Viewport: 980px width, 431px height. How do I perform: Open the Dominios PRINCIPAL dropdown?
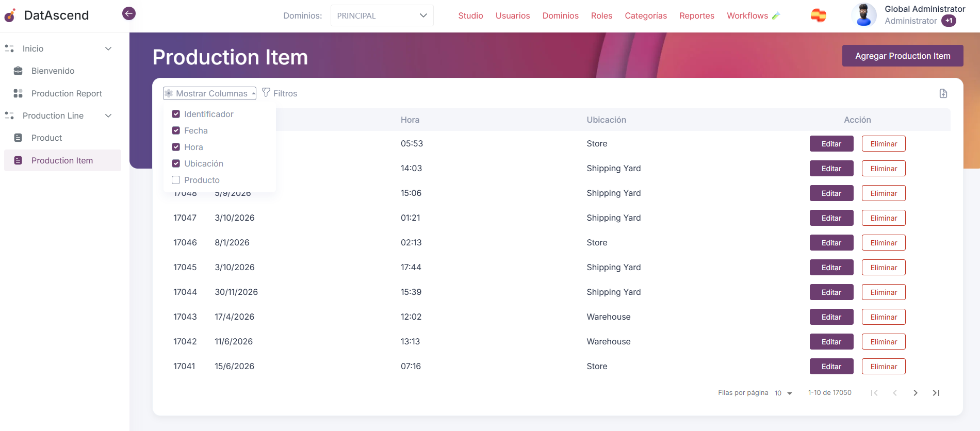[382, 15]
